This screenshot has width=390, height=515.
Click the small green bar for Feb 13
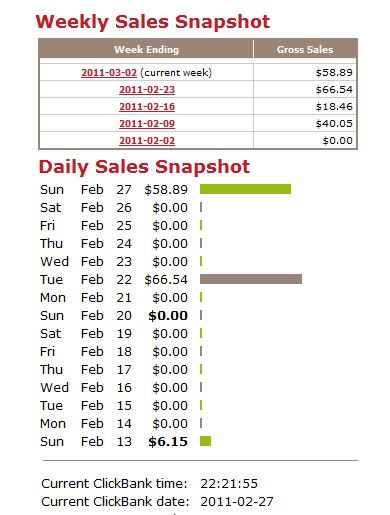point(205,441)
